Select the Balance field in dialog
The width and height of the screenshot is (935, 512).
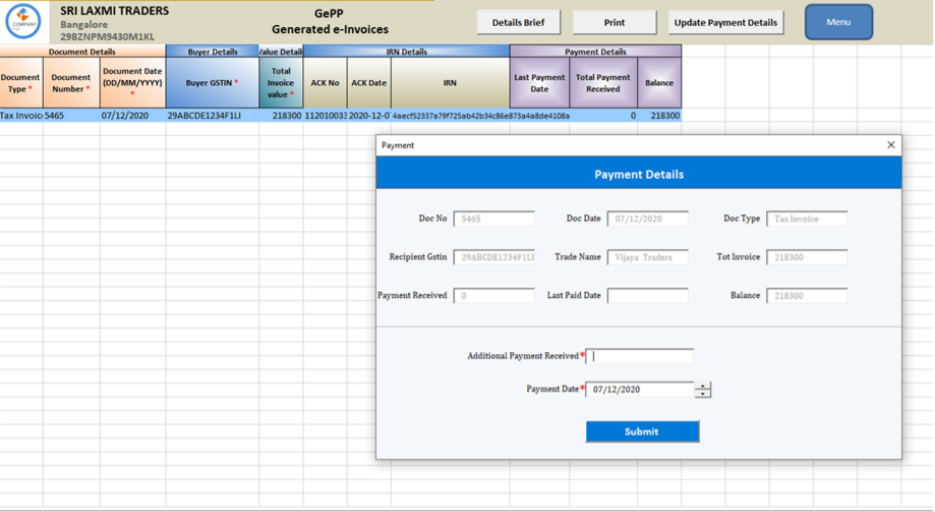(807, 296)
